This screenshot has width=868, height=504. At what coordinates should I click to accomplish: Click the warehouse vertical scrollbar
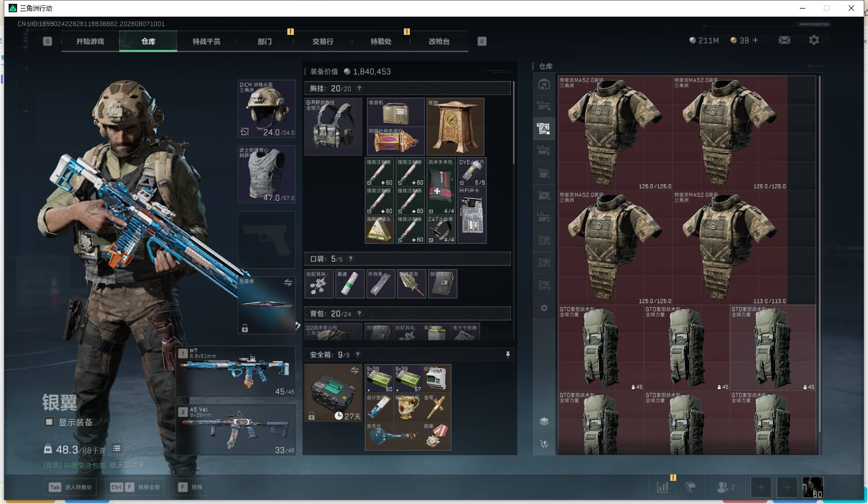coord(820,254)
